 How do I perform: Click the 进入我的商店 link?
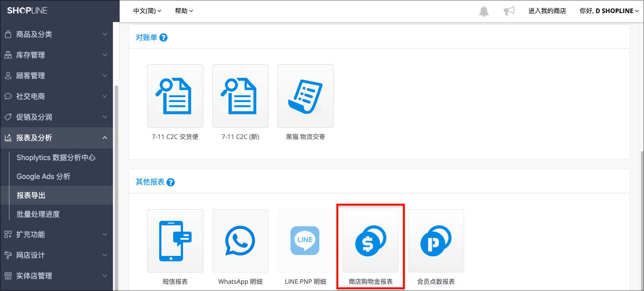point(547,11)
